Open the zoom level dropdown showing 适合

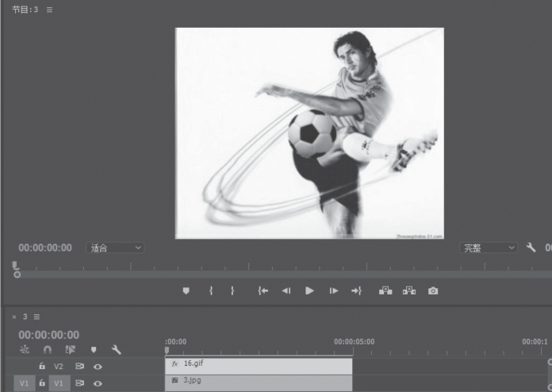(x=115, y=248)
